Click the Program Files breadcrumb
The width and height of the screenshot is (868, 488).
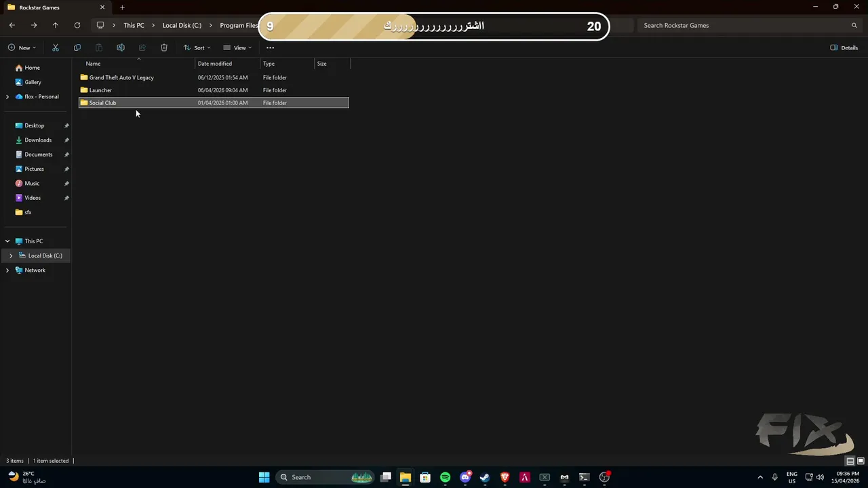click(239, 25)
